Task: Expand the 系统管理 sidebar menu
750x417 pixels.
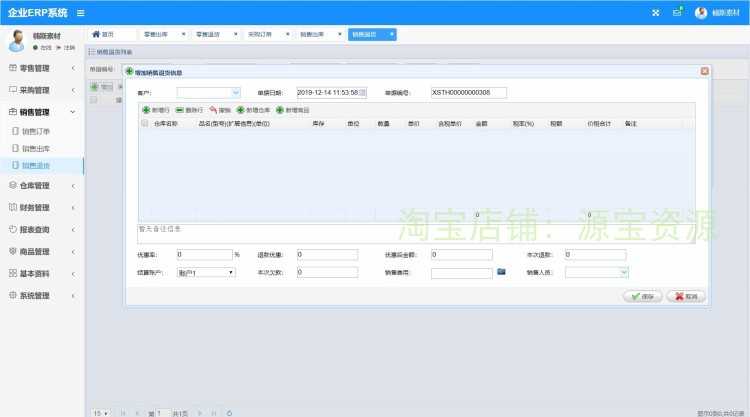Action: click(x=42, y=296)
